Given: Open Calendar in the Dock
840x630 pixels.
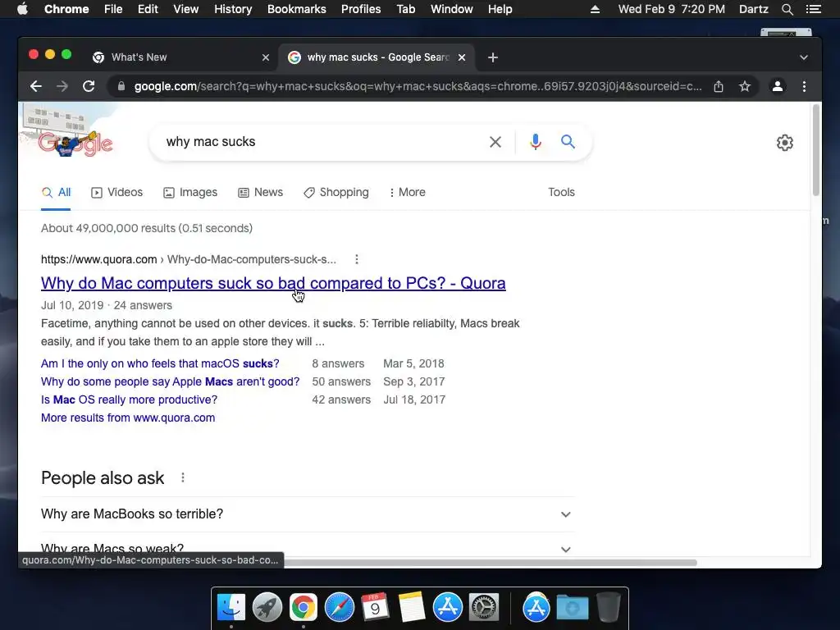Looking at the screenshot, I should (375, 608).
